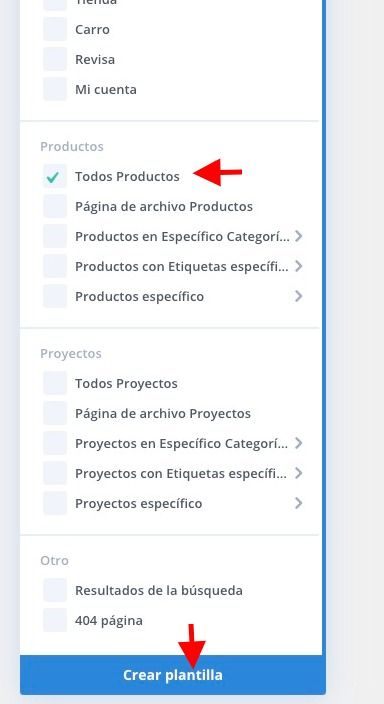Viewport: 384px width, 704px height.
Task: Tick checkbox beside Proyectos con Etiquetas
Action: click(55, 473)
